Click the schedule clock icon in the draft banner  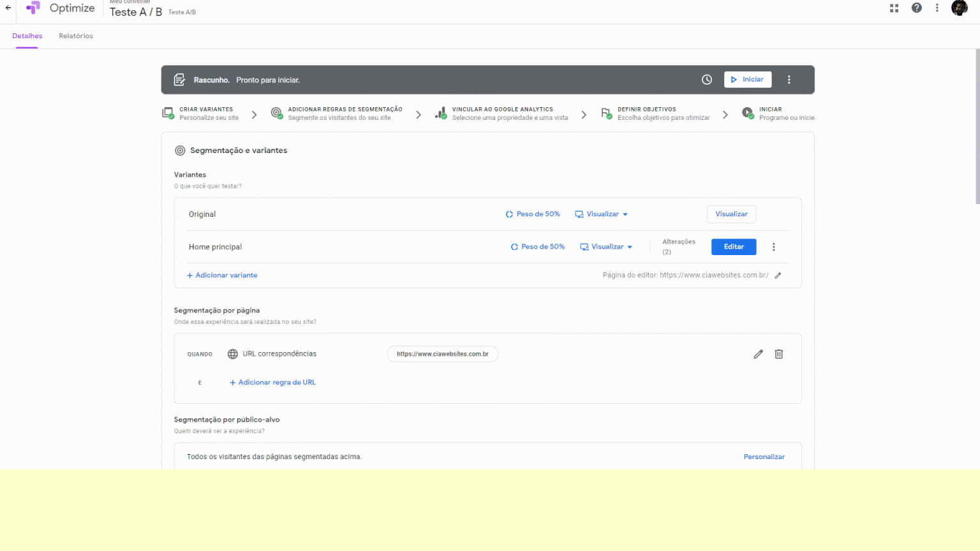click(x=706, y=79)
